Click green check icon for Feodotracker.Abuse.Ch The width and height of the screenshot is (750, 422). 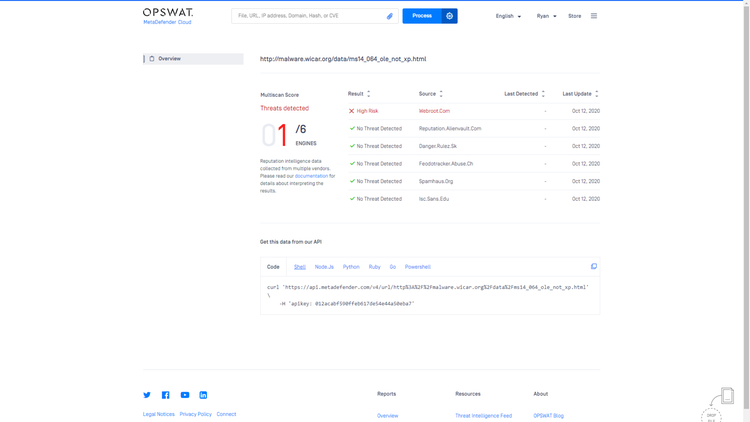tap(352, 164)
